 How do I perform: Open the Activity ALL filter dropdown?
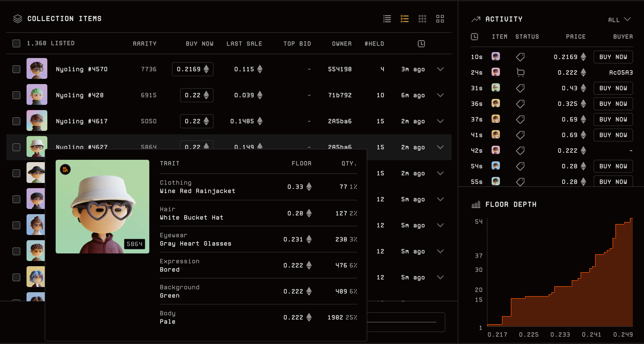[619, 20]
